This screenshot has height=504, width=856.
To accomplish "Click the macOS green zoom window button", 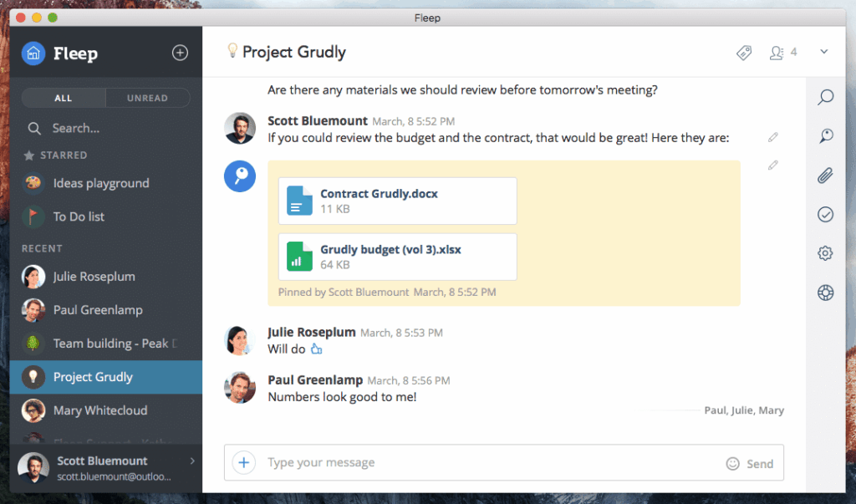I will [x=53, y=18].
